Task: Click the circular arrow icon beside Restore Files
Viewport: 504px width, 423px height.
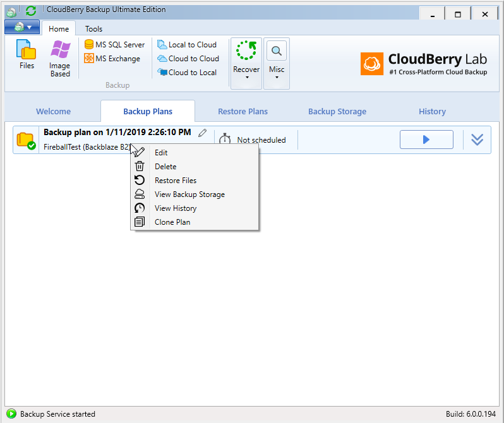Action: point(140,180)
